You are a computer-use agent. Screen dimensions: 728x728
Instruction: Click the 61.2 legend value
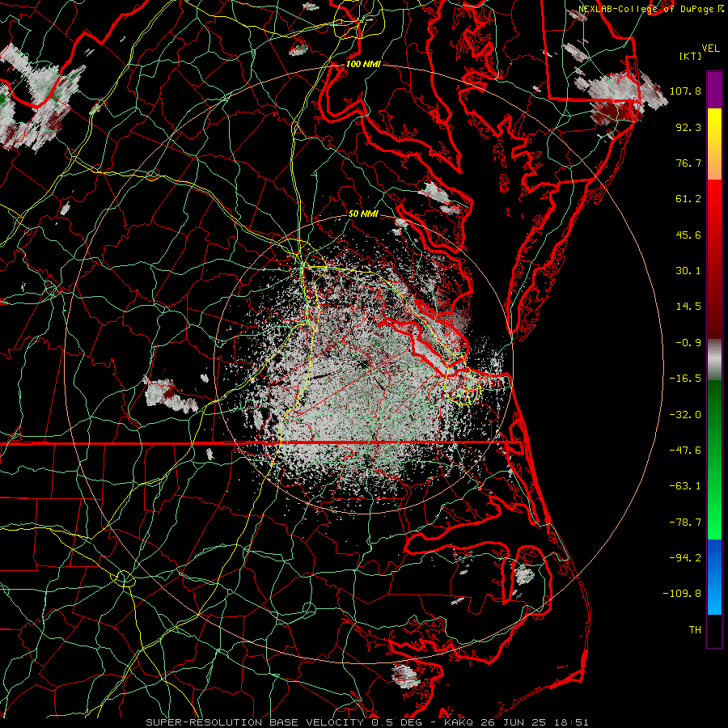point(688,199)
